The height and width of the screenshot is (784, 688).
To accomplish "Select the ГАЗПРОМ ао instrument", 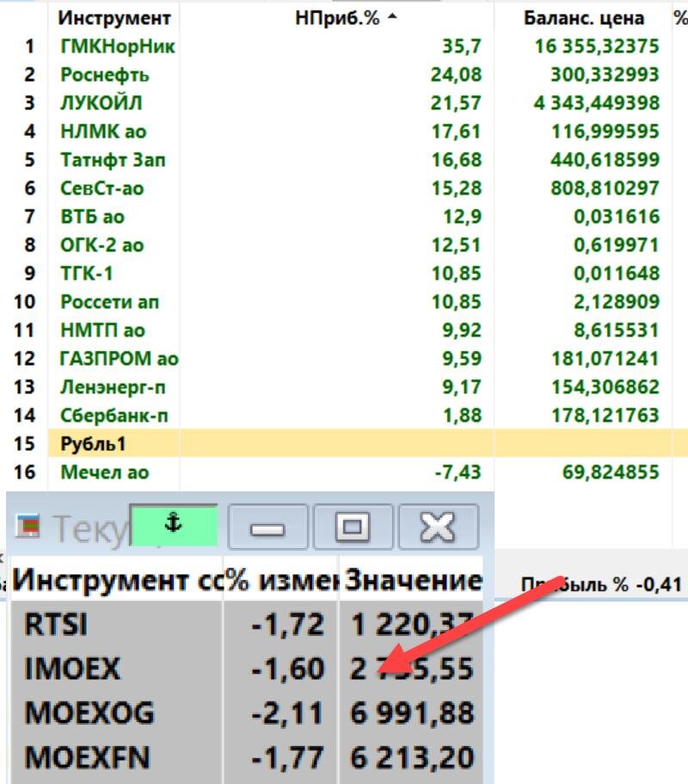I will 119,359.
